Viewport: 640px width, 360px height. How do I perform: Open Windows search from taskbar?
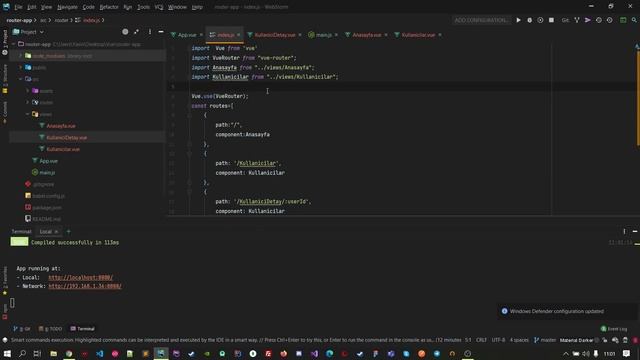pyautogui.click(x=22, y=353)
